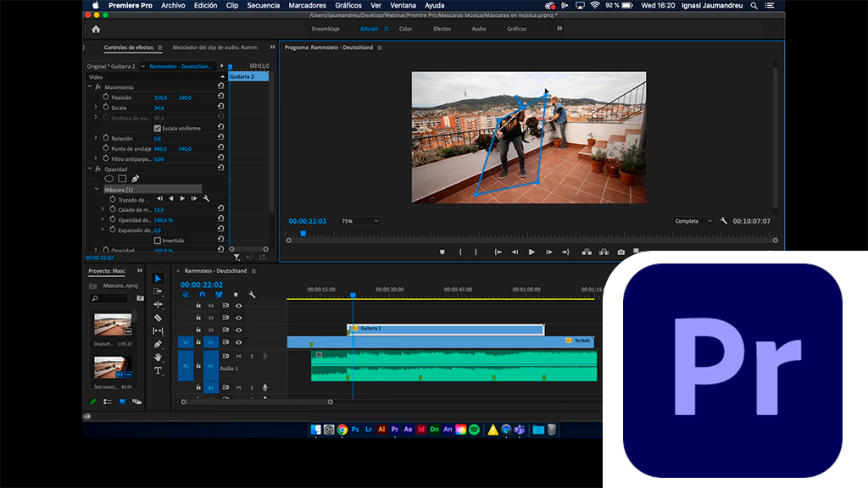Image resolution: width=868 pixels, height=488 pixels.
Task: Open the Secuencia menu
Action: (263, 5)
